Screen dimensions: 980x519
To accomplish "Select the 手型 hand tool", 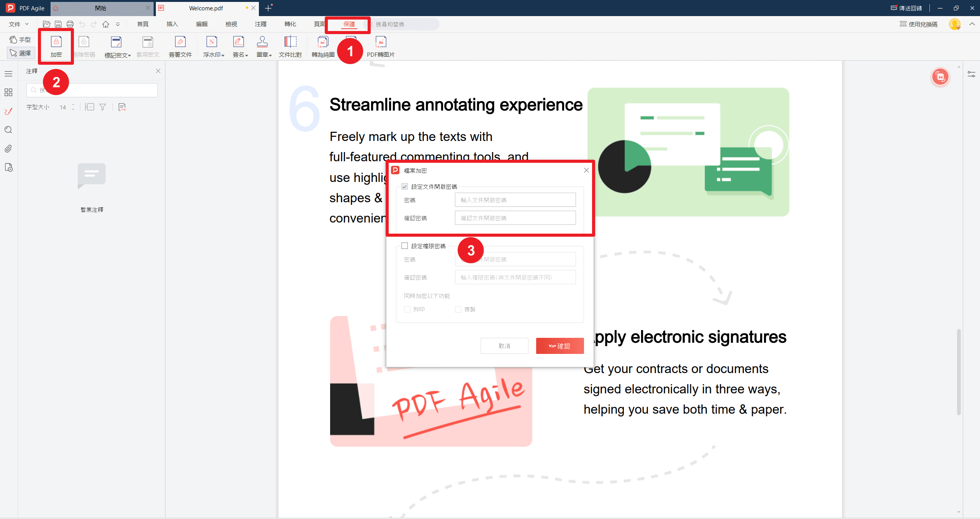I will (20, 39).
